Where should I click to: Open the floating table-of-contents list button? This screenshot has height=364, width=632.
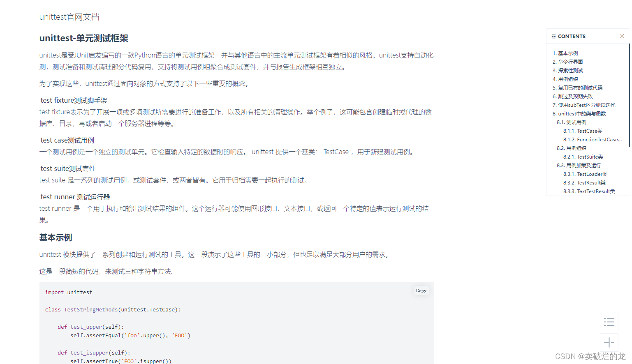[609, 322]
